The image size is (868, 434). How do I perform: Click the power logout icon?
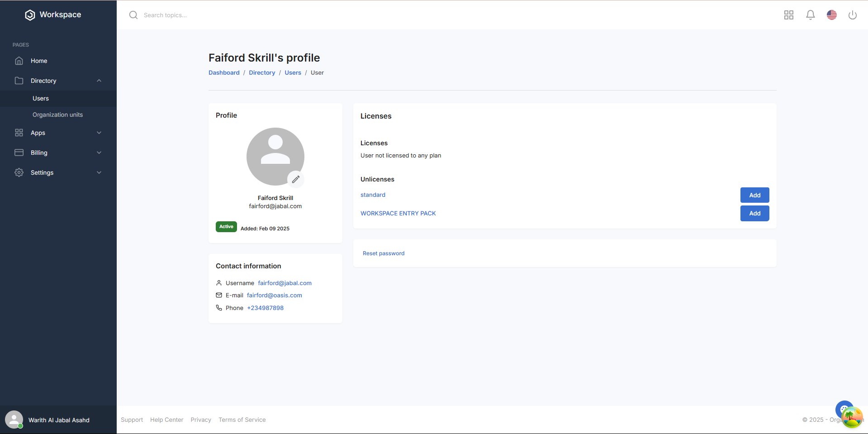852,15
